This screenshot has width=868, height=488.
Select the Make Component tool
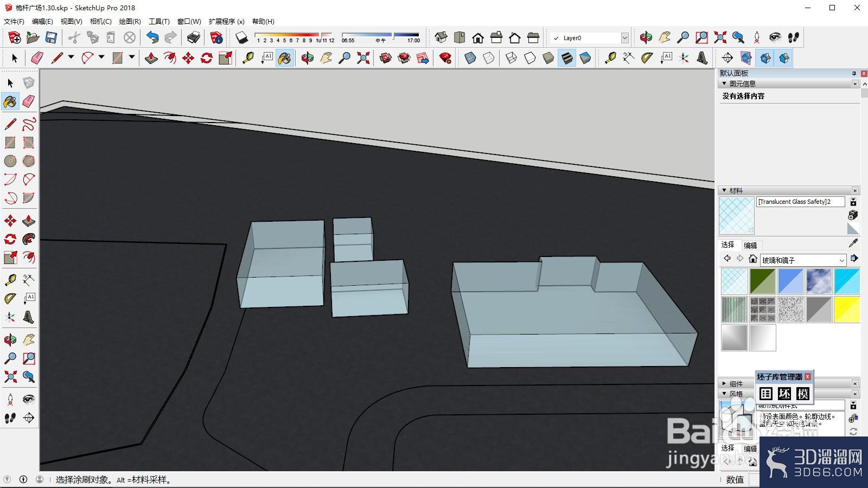(x=29, y=82)
